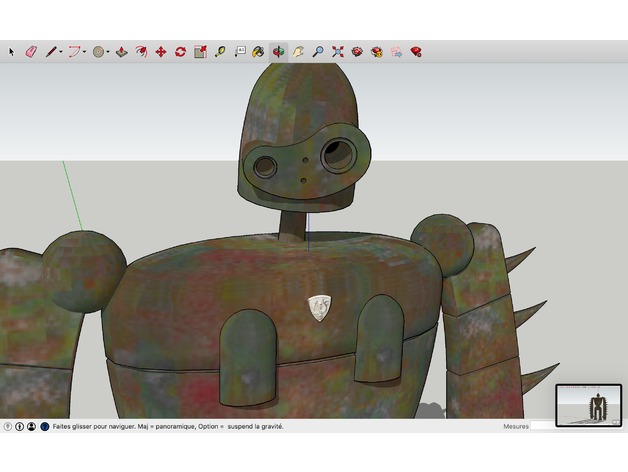Open the 3D Warehouse icon
This screenshot has width=628, height=472.
[357, 52]
